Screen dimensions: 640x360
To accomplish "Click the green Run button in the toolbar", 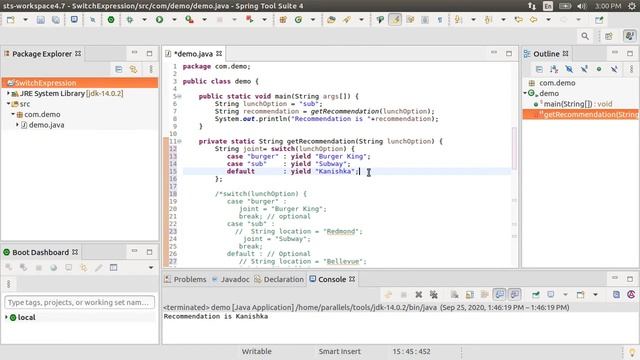I will (x=160, y=20).
